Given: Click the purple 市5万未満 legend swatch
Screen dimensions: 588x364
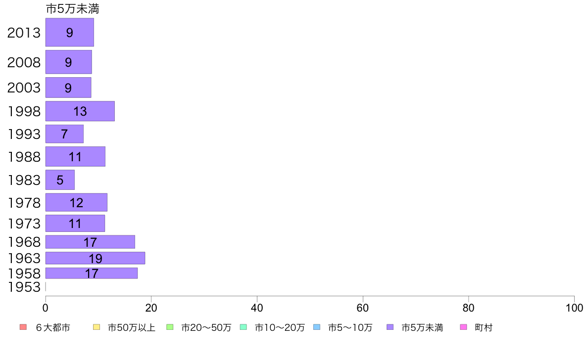Looking at the screenshot, I should 390,327.
